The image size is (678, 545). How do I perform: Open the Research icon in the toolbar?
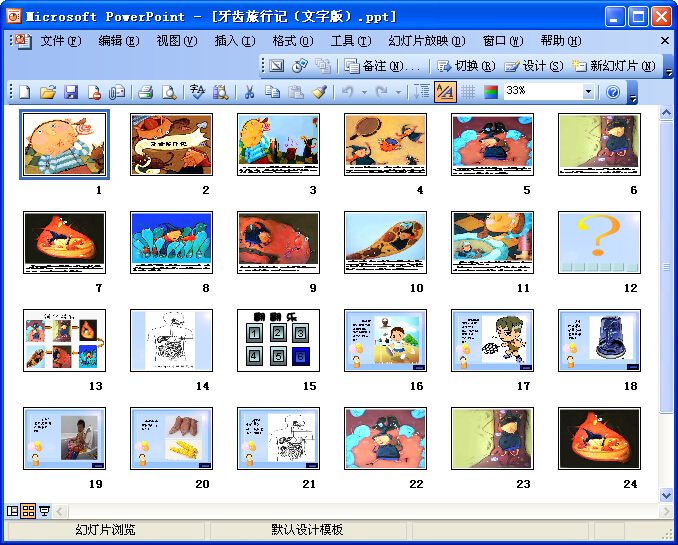(221, 92)
